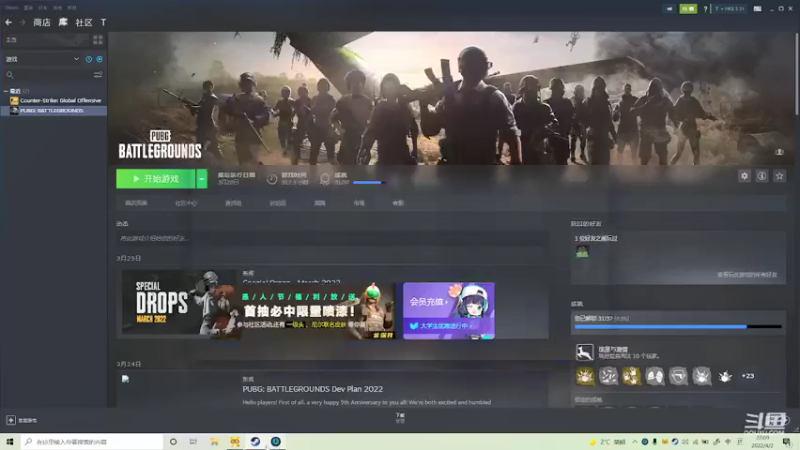Click the main content vertical scrollbar

pyautogui.click(x=797, y=74)
